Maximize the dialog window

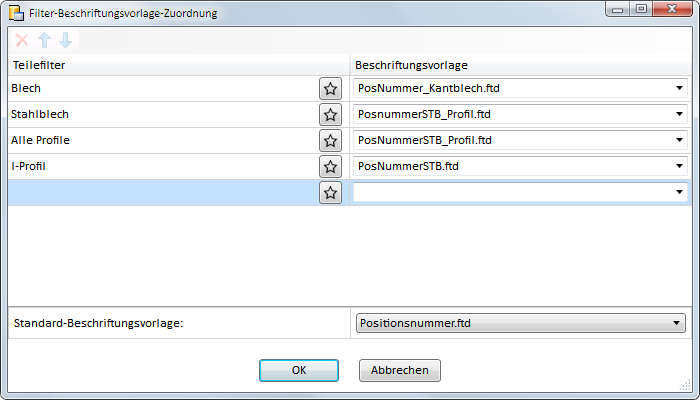pyautogui.click(x=641, y=9)
